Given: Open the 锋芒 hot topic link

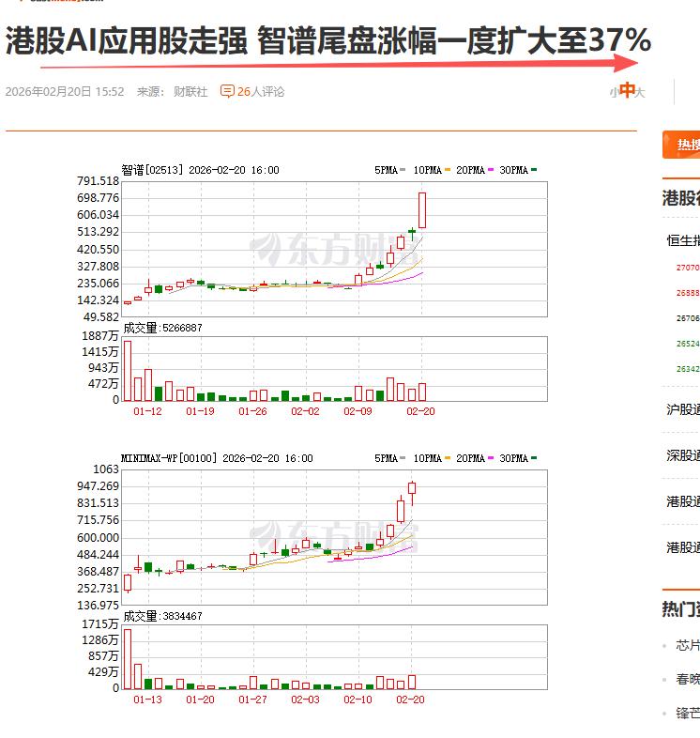Looking at the screenshot, I should [x=688, y=713].
